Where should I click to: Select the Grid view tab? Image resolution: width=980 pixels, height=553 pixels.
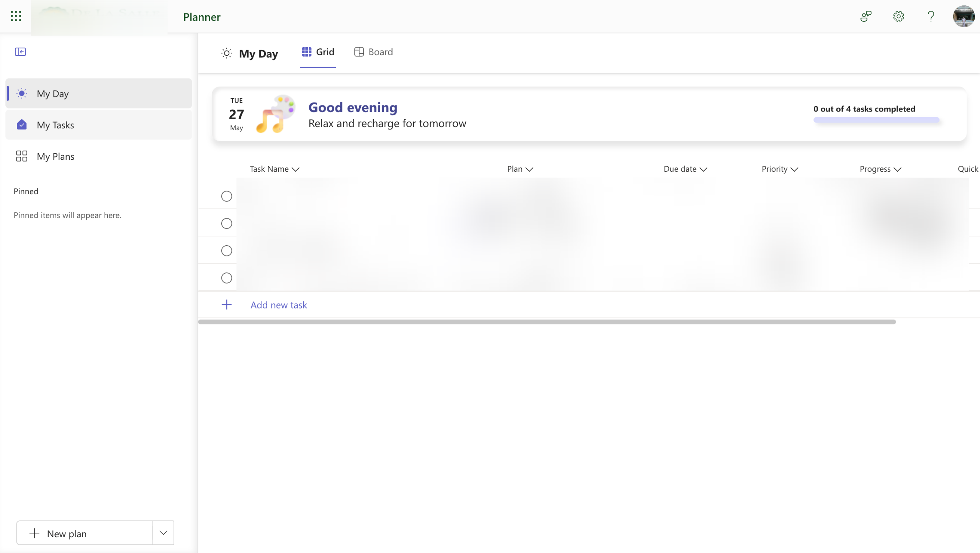tap(318, 52)
